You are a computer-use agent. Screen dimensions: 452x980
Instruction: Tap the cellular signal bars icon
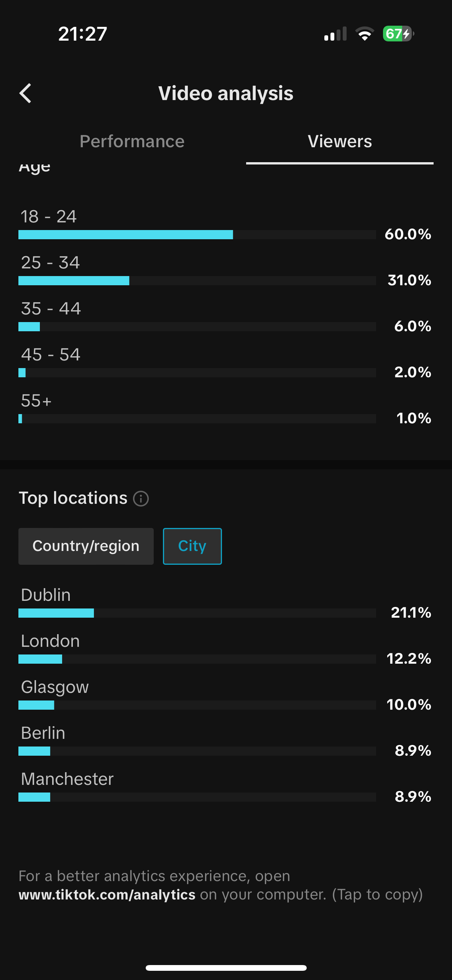coord(335,34)
